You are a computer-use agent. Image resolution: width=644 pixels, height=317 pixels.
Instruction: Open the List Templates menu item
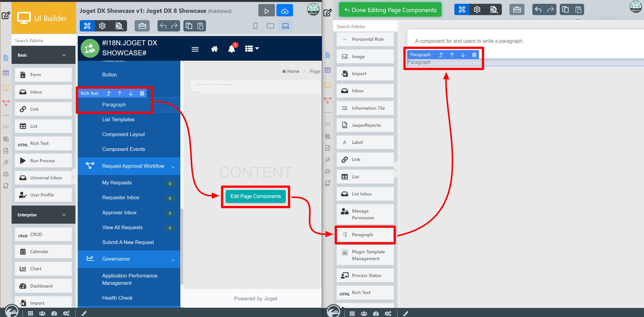click(118, 120)
